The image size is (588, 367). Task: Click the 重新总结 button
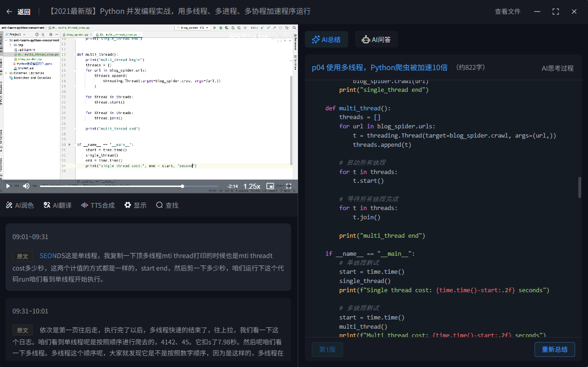[x=555, y=349]
